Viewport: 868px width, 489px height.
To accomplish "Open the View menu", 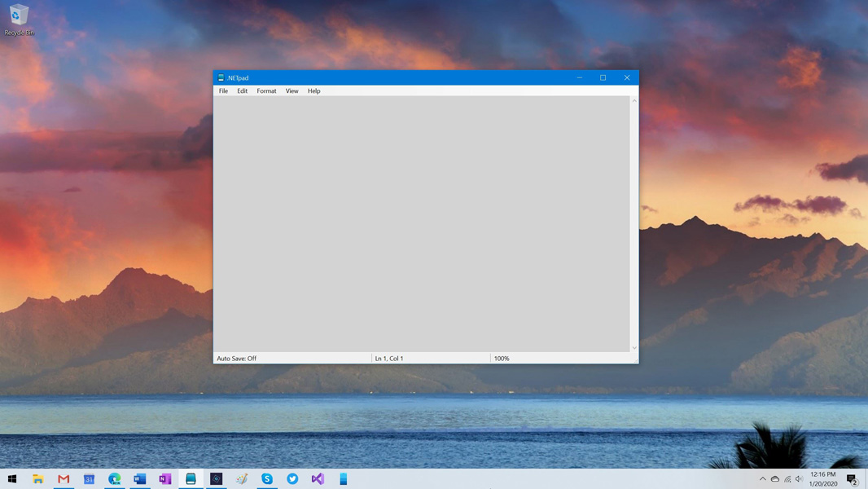I will click(292, 91).
